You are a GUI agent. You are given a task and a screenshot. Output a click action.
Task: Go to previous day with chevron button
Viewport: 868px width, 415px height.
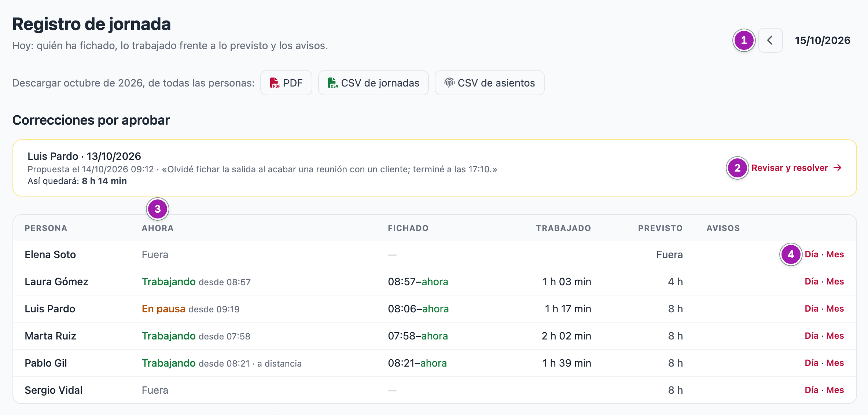(770, 40)
